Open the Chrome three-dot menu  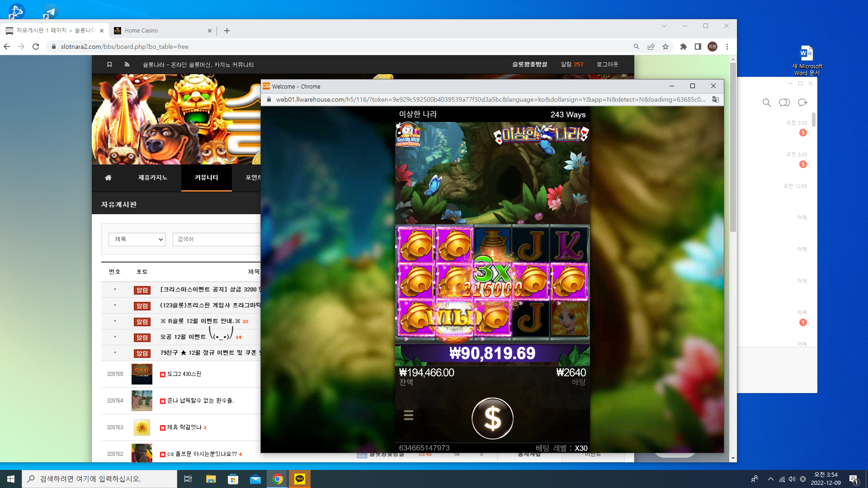[727, 47]
